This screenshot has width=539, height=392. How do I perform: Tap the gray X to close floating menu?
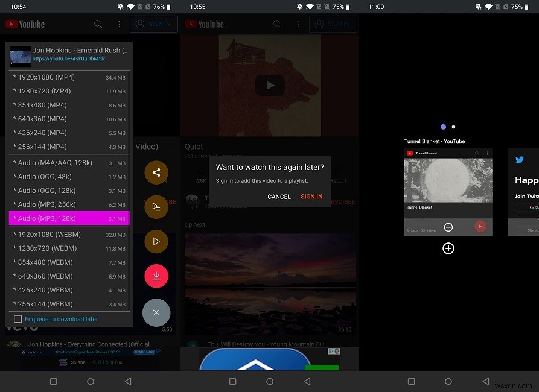point(156,313)
